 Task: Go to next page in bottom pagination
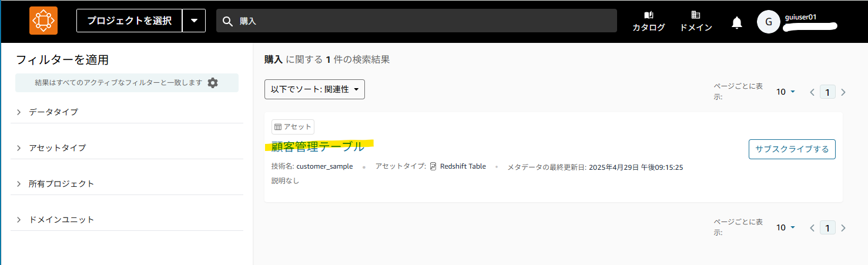843,227
